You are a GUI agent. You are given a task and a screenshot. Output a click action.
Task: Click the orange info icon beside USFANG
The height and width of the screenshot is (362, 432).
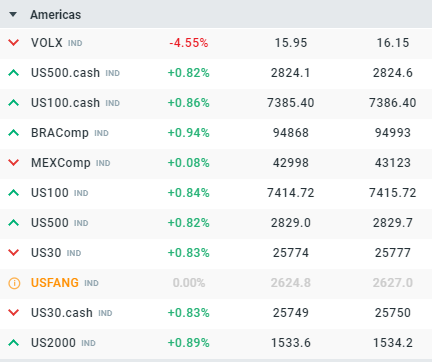click(14, 283)
